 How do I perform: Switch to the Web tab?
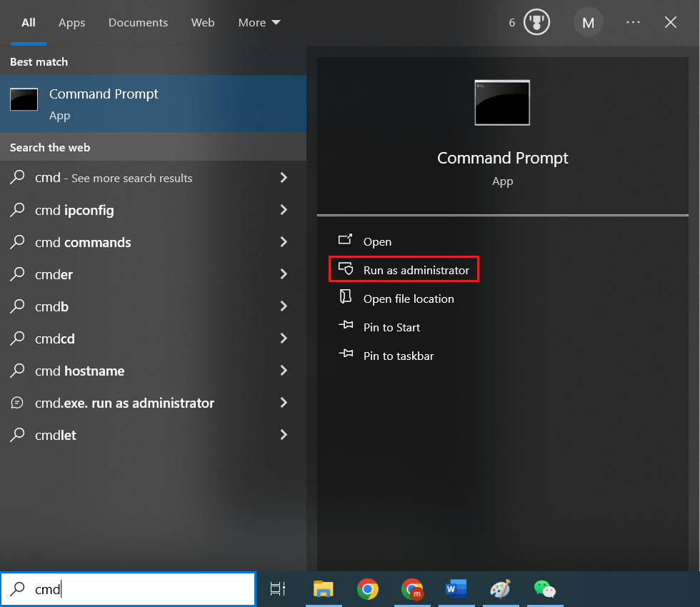pyautogui.click(x=203, y=22)
